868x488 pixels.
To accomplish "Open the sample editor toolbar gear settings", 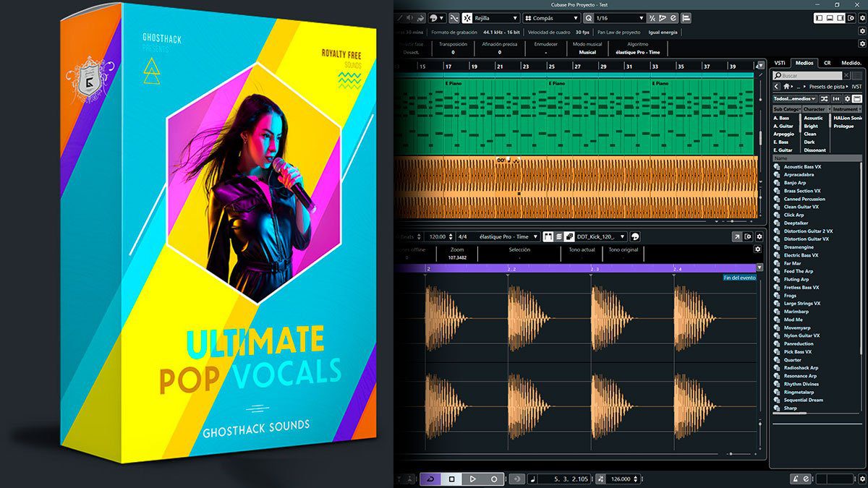I will coord(759,236).
